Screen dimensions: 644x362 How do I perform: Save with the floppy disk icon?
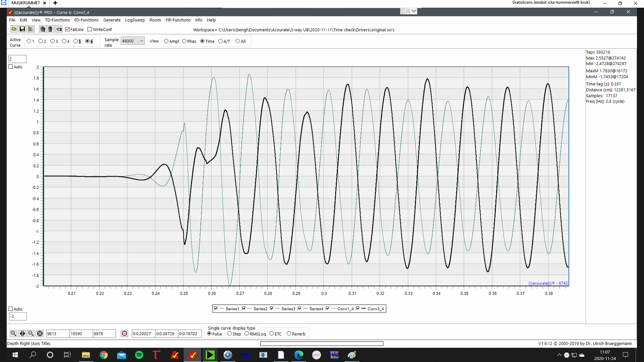pyautogui.click(x=22, y=29)
